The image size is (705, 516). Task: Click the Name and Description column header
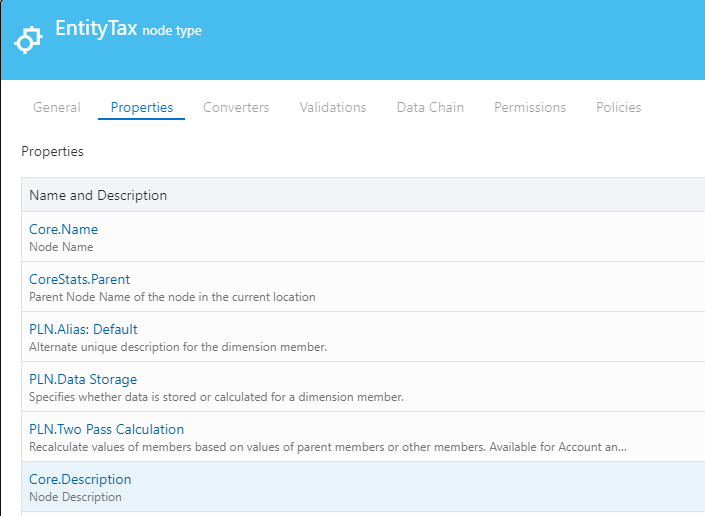98,195
